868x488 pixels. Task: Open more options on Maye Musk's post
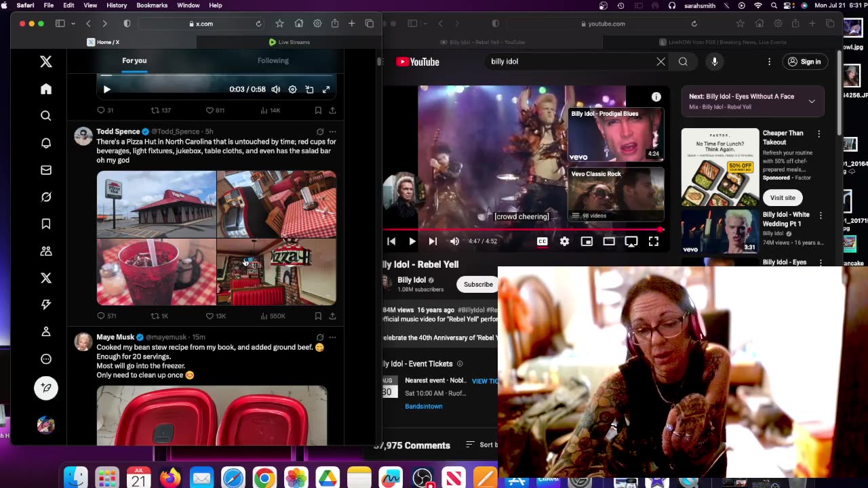pos(332,337)
